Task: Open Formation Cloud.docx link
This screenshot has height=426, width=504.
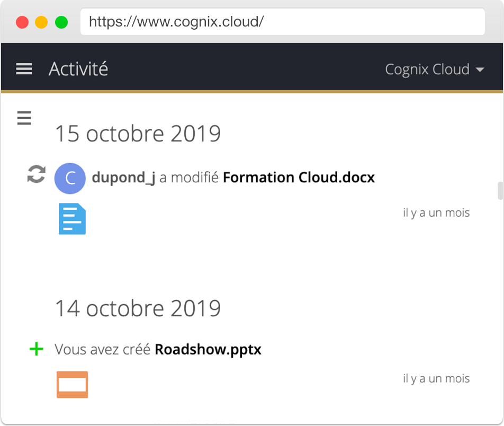Action: pyautogui.click(x=299, y=177)
